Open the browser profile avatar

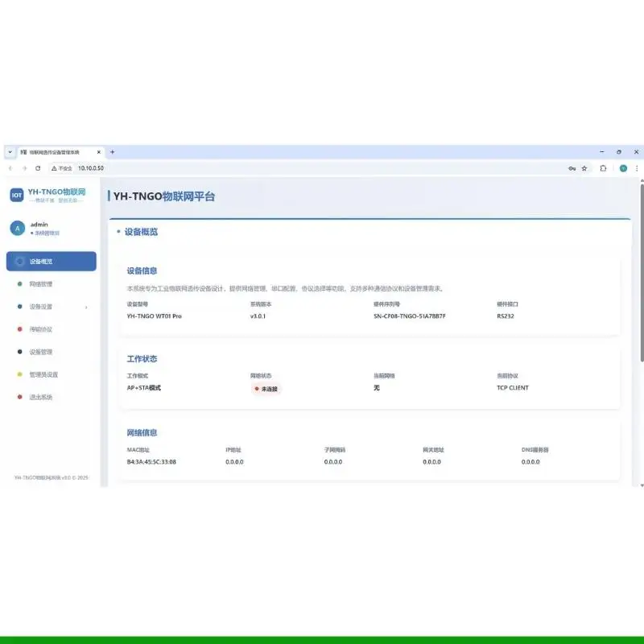point(623,168)
